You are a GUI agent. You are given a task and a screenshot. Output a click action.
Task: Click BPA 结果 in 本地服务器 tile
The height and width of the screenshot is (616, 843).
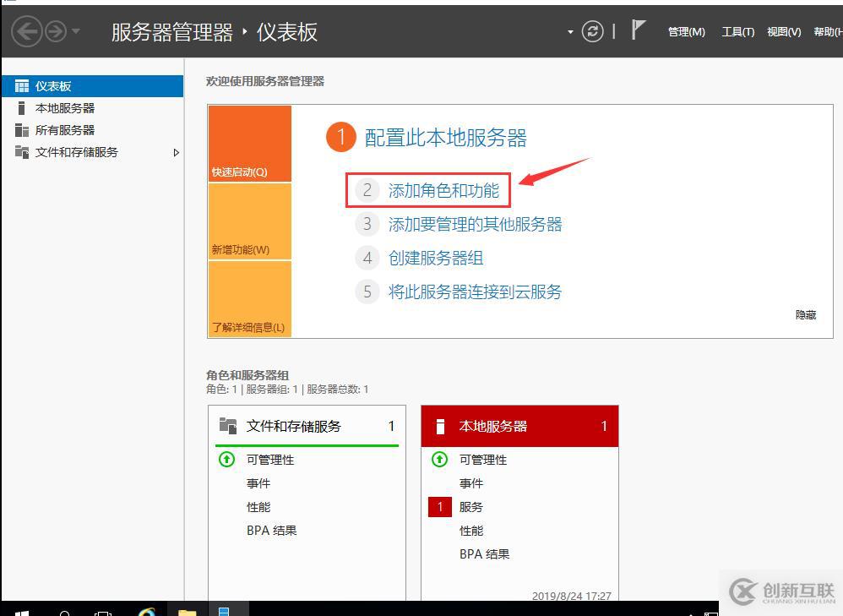click(484, 554)
